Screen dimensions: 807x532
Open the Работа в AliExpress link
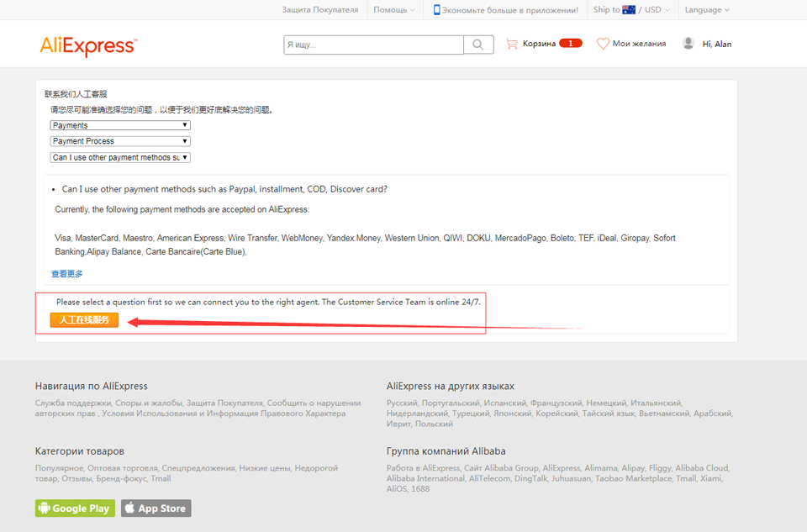pos(423,468)
